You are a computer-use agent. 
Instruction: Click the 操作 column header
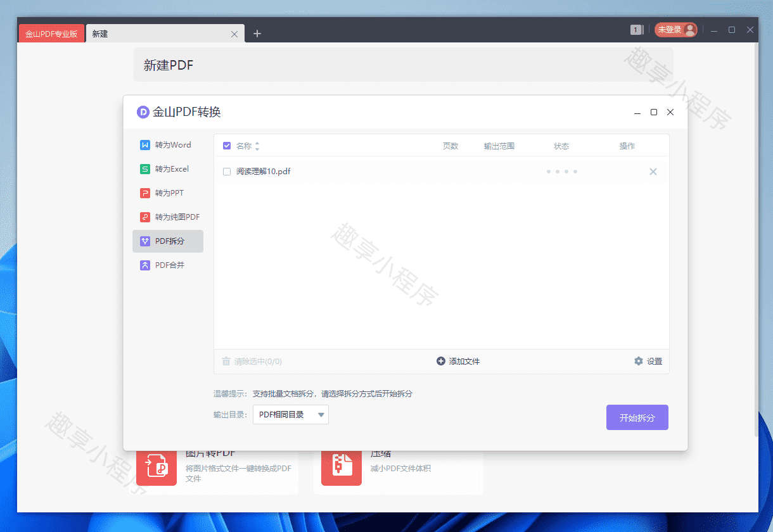coord(627,146)
